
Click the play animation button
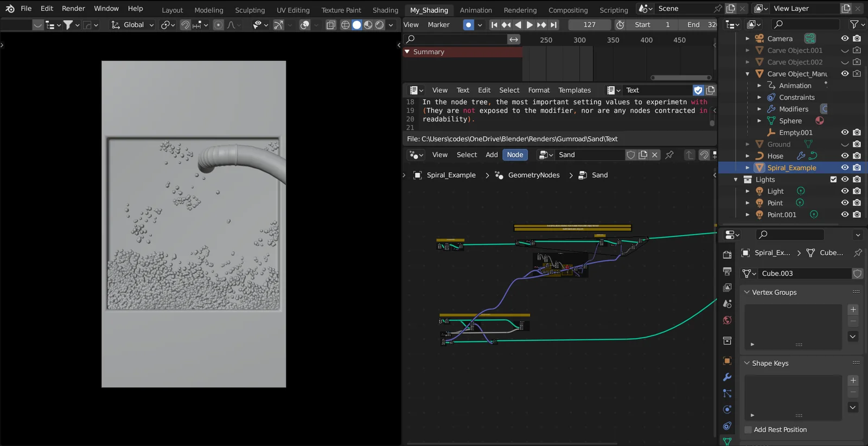pyautogui.click(x=529, y=25)
